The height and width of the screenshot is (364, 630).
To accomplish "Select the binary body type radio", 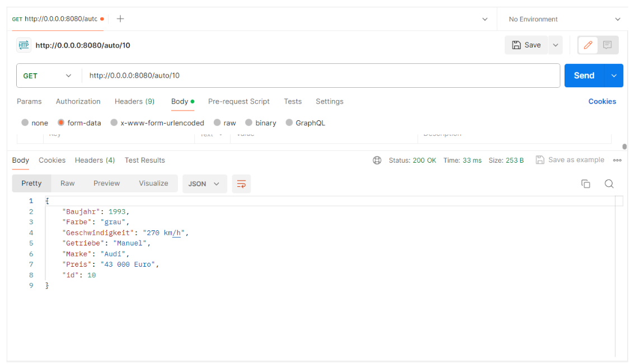I will click(249, 122).
